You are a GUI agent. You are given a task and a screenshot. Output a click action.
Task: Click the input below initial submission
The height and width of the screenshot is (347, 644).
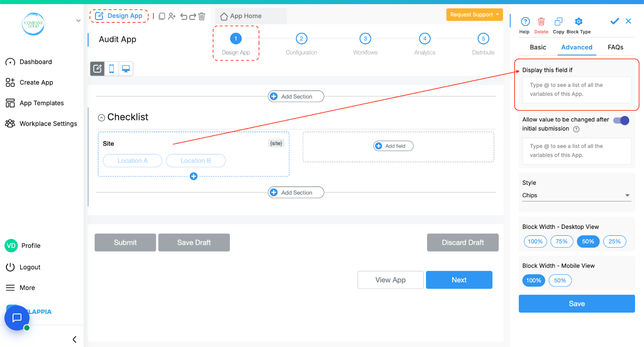[576, 151]
